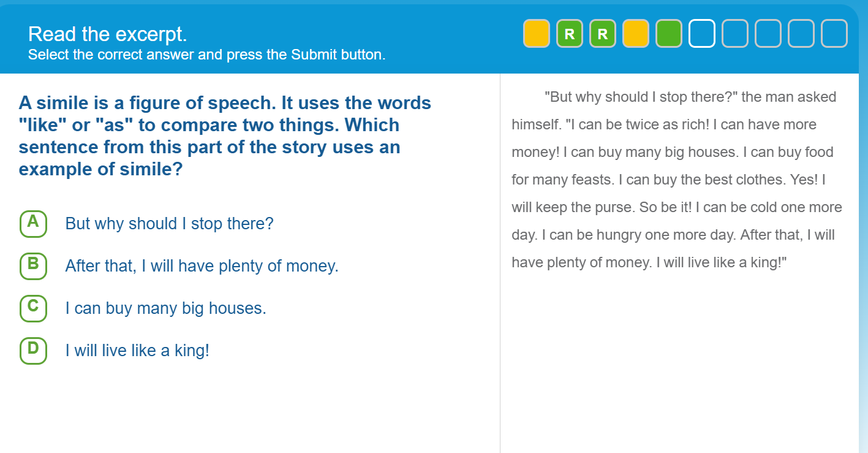Select answer option C circle
This screenshot has width=868, height=453.
[33, 308]
